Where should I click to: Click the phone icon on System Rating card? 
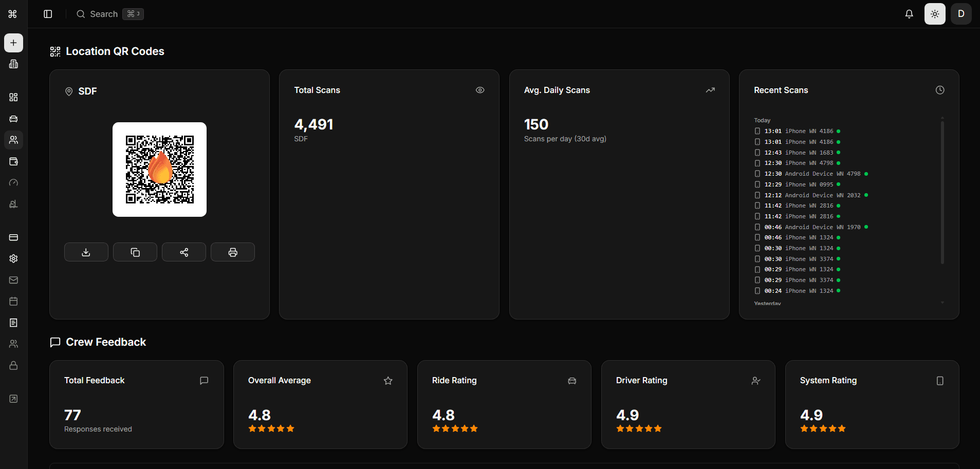pyautogui.click(x=940, y=381)
